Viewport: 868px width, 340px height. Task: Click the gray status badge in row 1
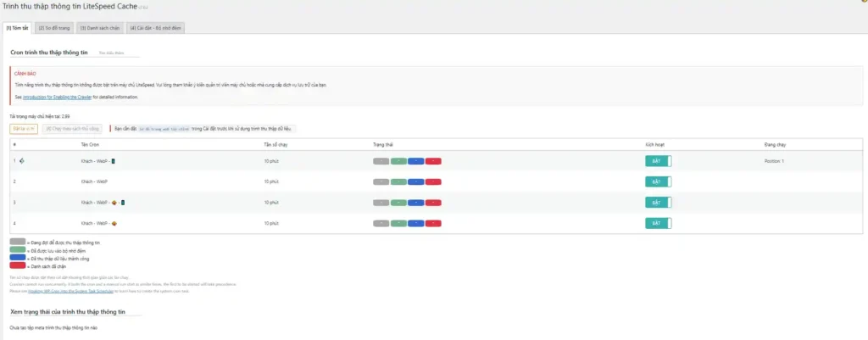tap(381, 161)
